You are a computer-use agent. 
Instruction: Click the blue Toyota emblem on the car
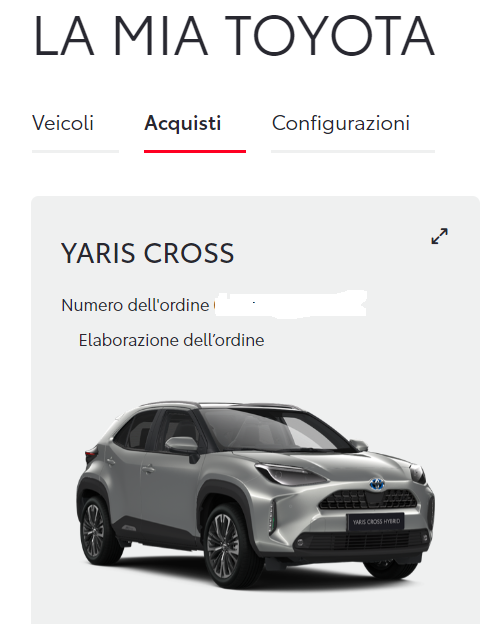pos(377,484)
